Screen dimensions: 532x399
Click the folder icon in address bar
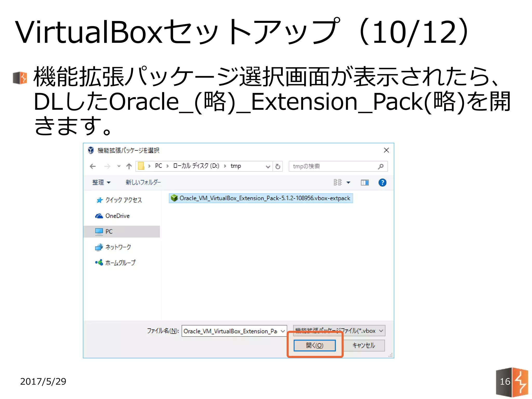click(141, 166)
